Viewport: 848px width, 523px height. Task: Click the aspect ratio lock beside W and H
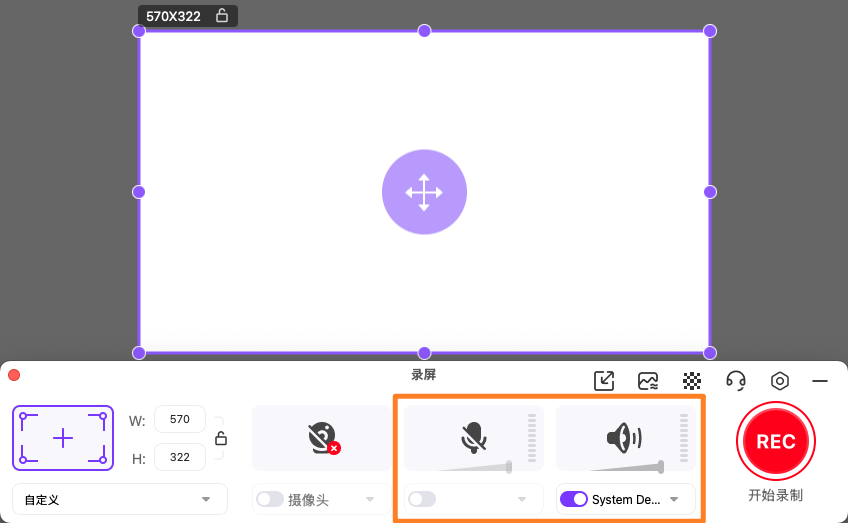tap(221, 438)
